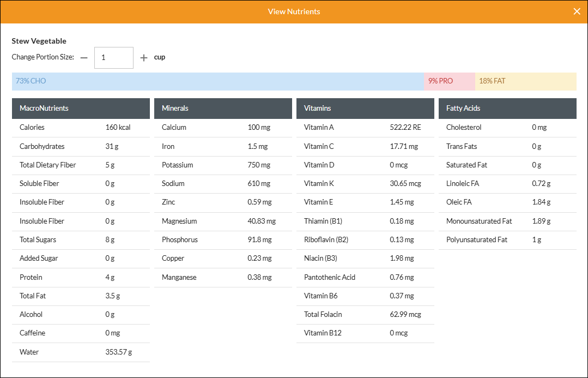The width and height of the screenshot is (588, 378).
Task: Select the 73% CHO bar segment
Action: click(218, 81)
